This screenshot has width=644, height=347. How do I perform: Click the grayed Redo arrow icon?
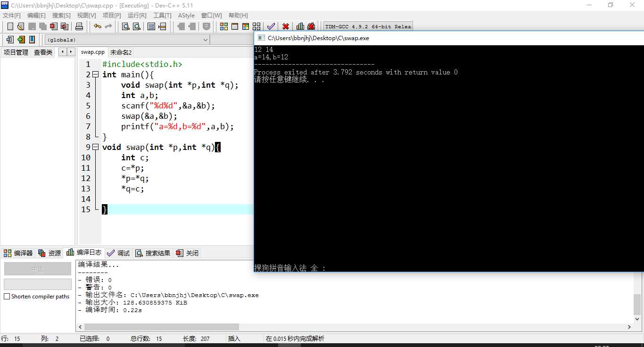pos(108,26)
